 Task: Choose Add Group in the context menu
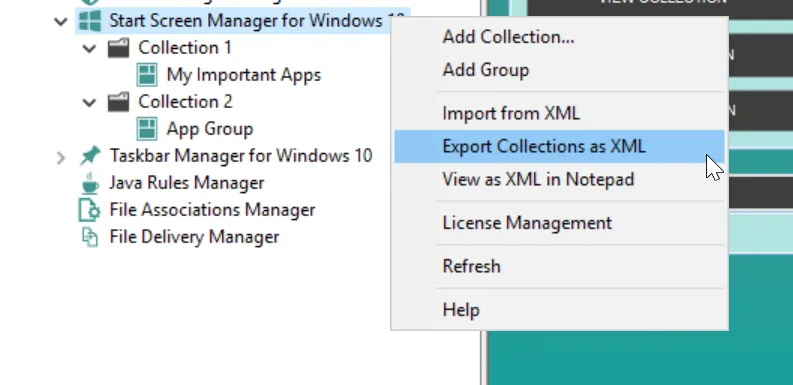coord(559,70)
